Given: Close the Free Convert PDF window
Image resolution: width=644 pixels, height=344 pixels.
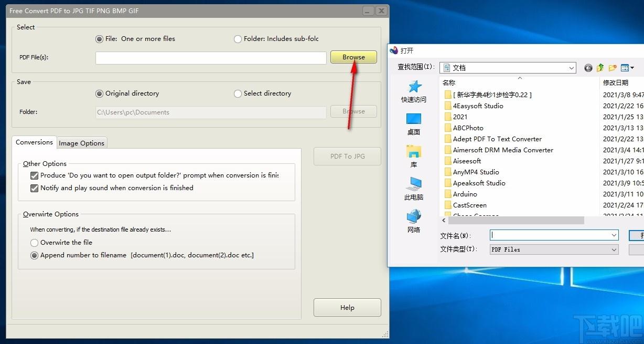Looking at the screenshot, I should pyautogui.click(x=381, y=11).
